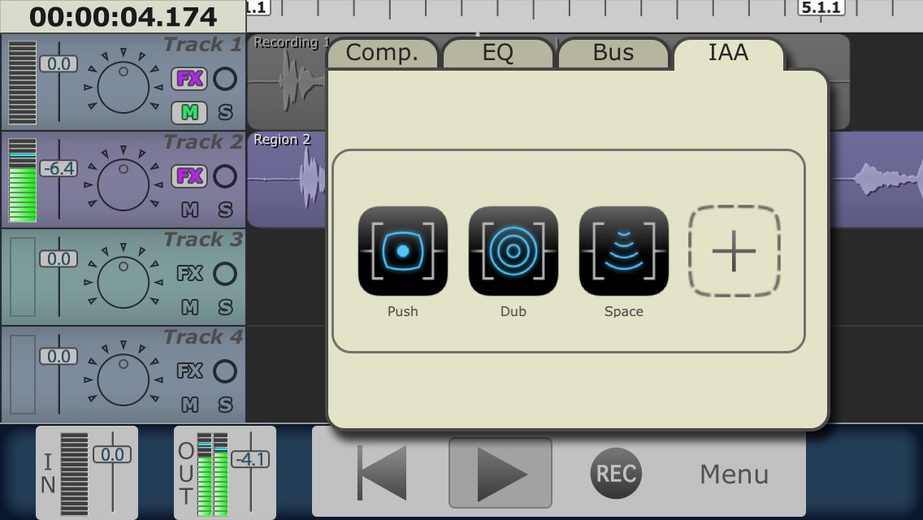Arm Track 2 record circle

(x=225, y=176)
